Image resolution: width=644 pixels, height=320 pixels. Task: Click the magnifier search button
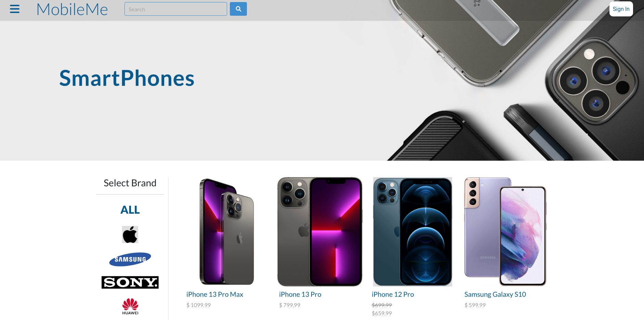click(x=238, y=9)
